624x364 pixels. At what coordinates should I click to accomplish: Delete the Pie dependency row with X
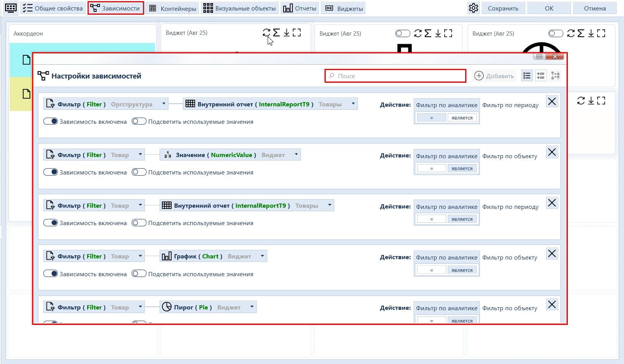tap(552, 304)
